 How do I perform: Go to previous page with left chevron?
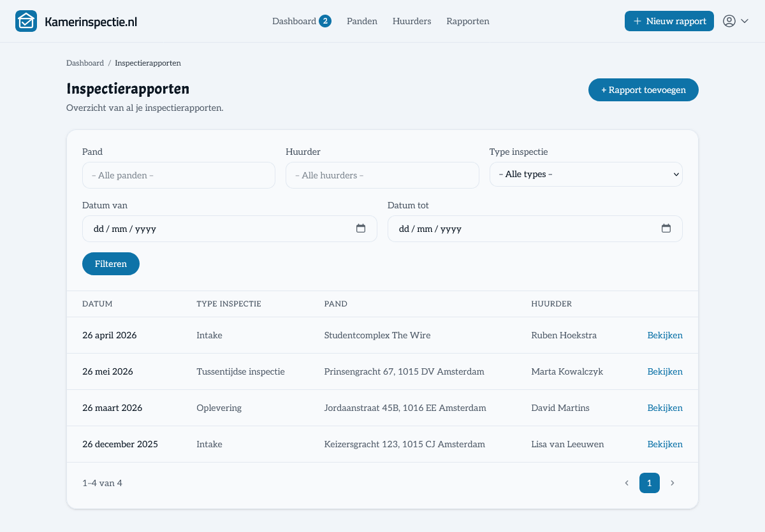[x=627, y=483]
